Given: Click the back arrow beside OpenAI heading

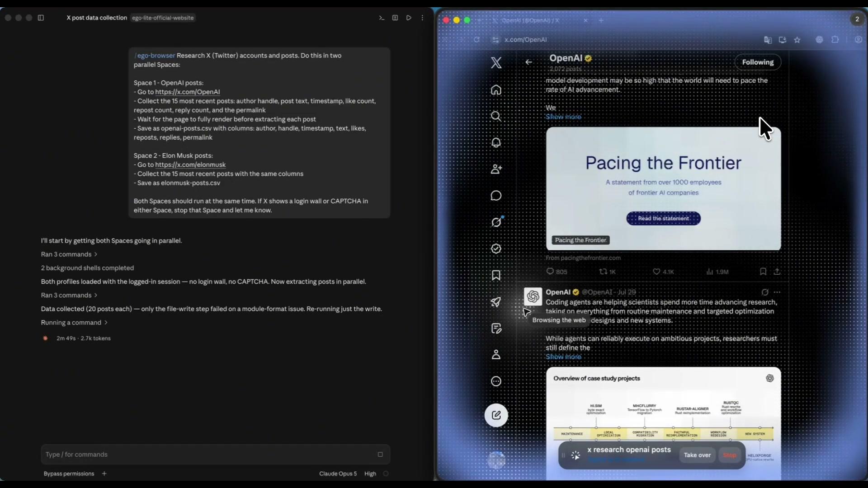Looking at the screenshot, I should 528,62.
